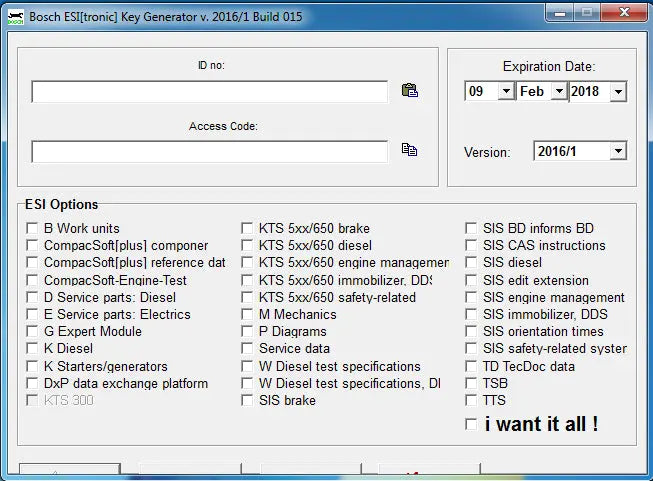Check the SIS brake option
This screenshot has height=481, width=653.
coord(247,400)
